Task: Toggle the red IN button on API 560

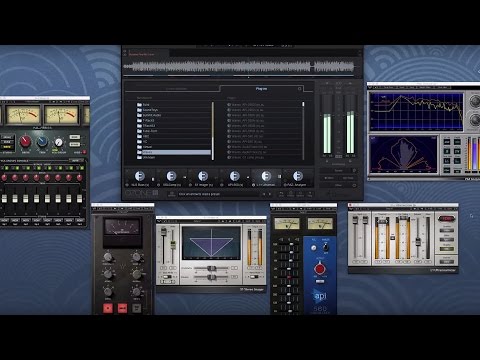Action: pyautogui.click(x=319, y=268)
